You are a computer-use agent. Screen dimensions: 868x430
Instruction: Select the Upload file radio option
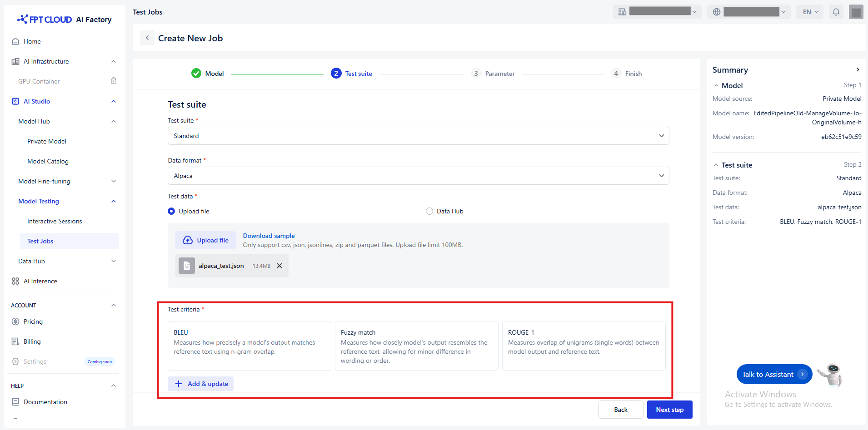tap(171, 211)
